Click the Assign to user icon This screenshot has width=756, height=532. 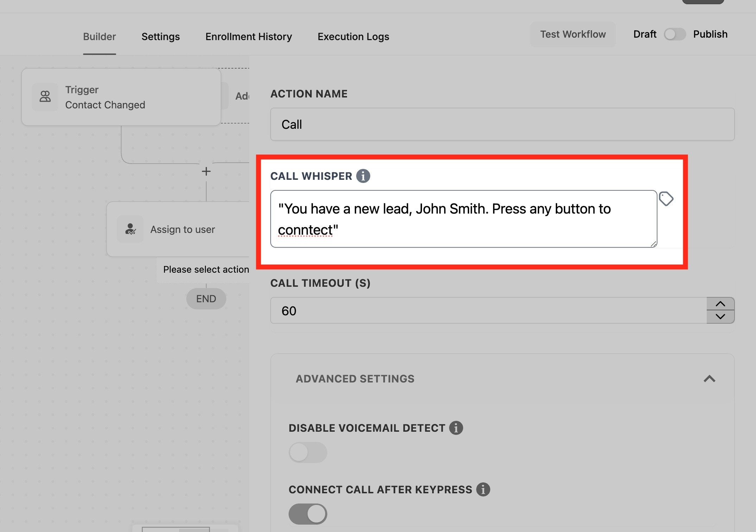point(130,229)
